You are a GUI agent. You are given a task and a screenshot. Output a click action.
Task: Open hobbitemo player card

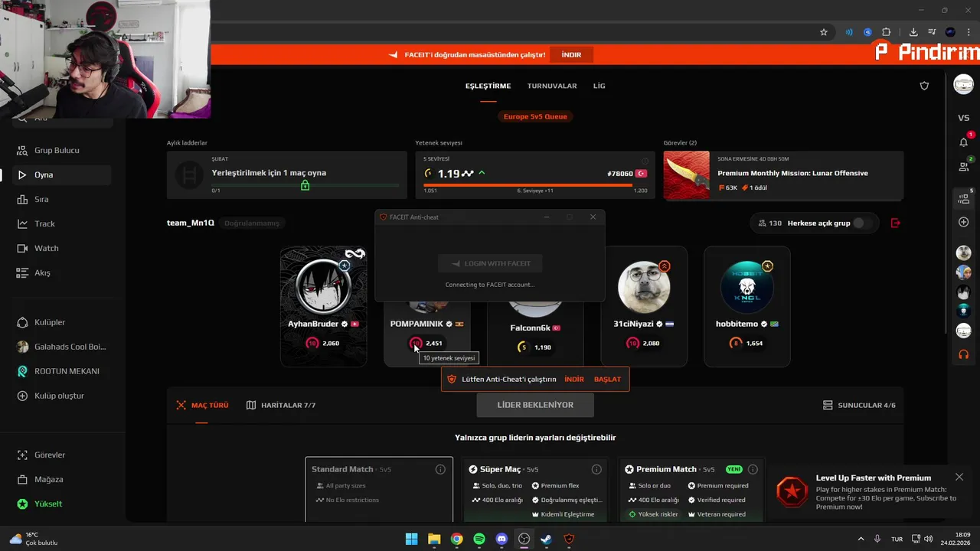tap(746, 306)
